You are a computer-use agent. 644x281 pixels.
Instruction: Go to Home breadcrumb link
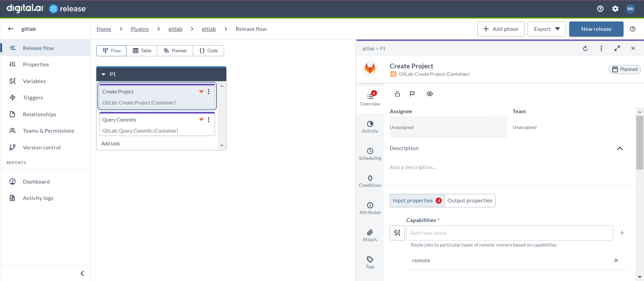pyautogui.click(x=104, y=29)
